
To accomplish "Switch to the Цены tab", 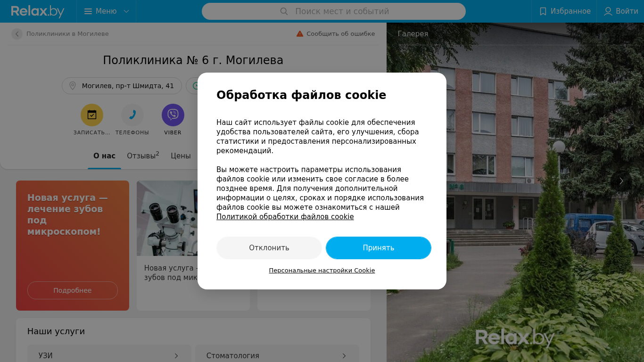I will point(181,156).
